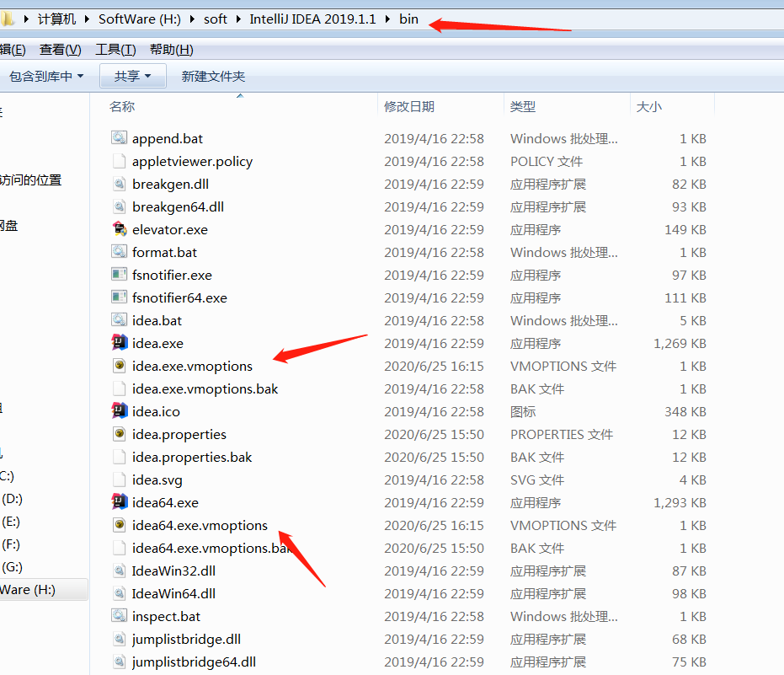Click the inspect.bat file icon
784x675 pixels.
(119, 616)
